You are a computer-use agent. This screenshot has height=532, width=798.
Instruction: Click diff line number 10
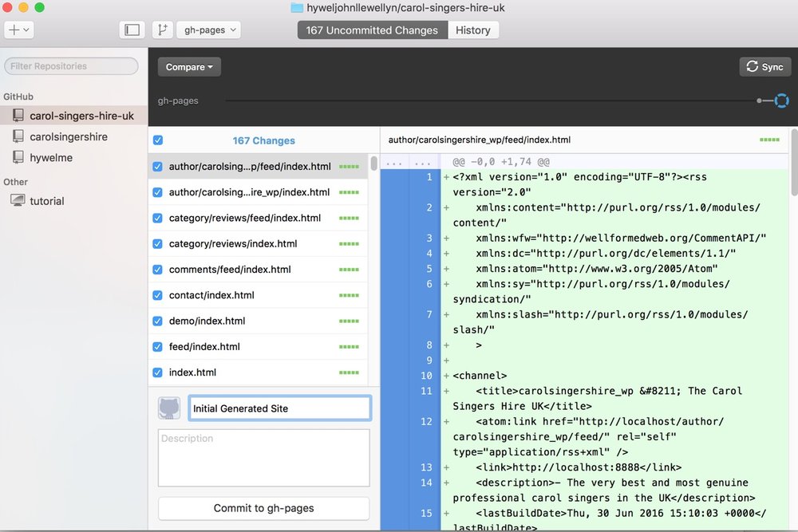pos(426,376)
